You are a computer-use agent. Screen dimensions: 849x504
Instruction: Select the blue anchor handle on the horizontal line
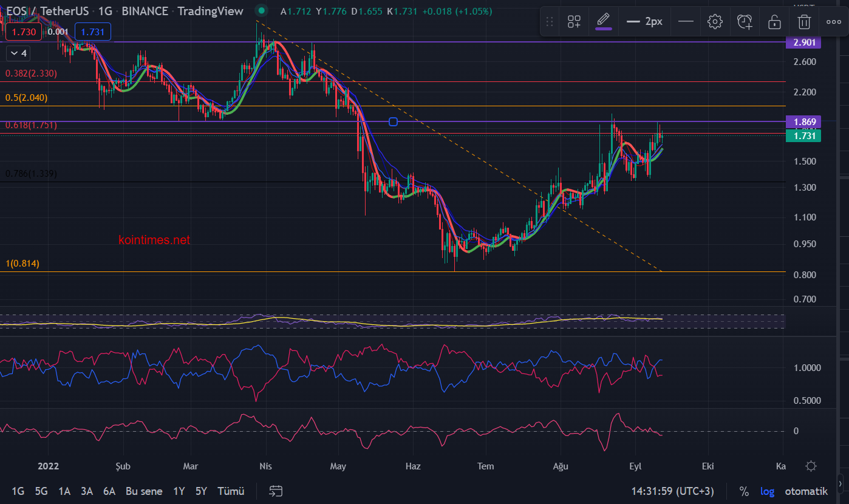click(393, 122)
